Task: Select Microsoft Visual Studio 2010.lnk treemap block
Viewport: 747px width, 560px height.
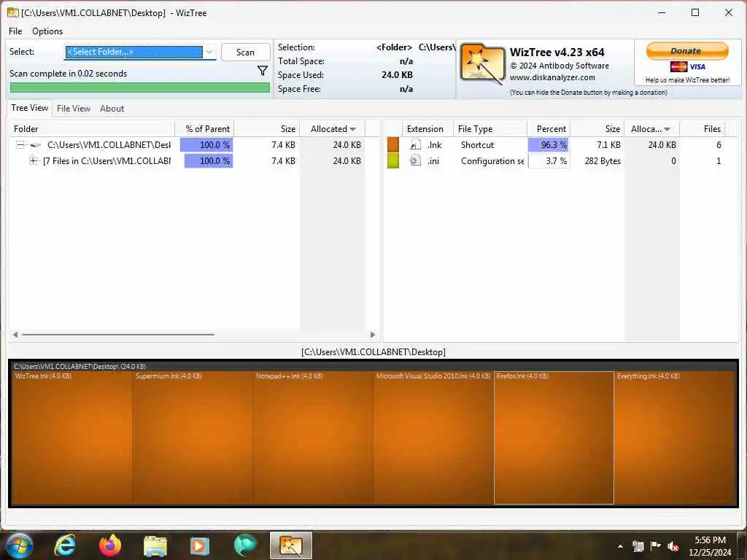Action: point(433,438)
